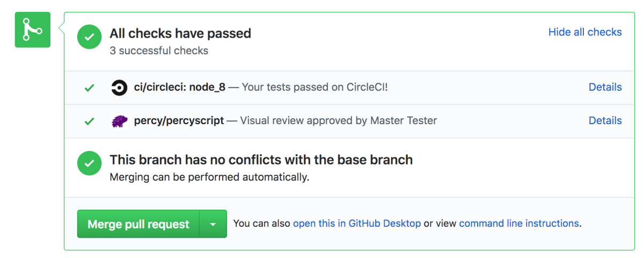
Task: Click open this in GitHub Desktop link
Action: tap(357, 224)
